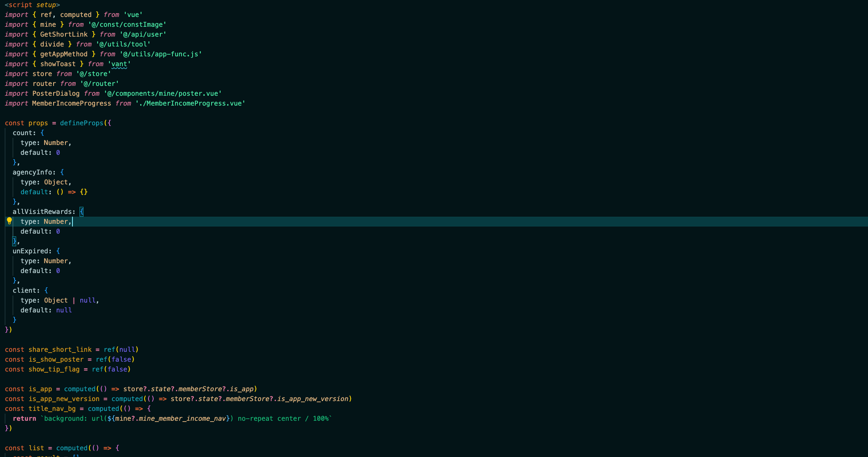Click 'default: () => {}' line
868x457 pixels.
pyautogui.click(x=54, y=192)
